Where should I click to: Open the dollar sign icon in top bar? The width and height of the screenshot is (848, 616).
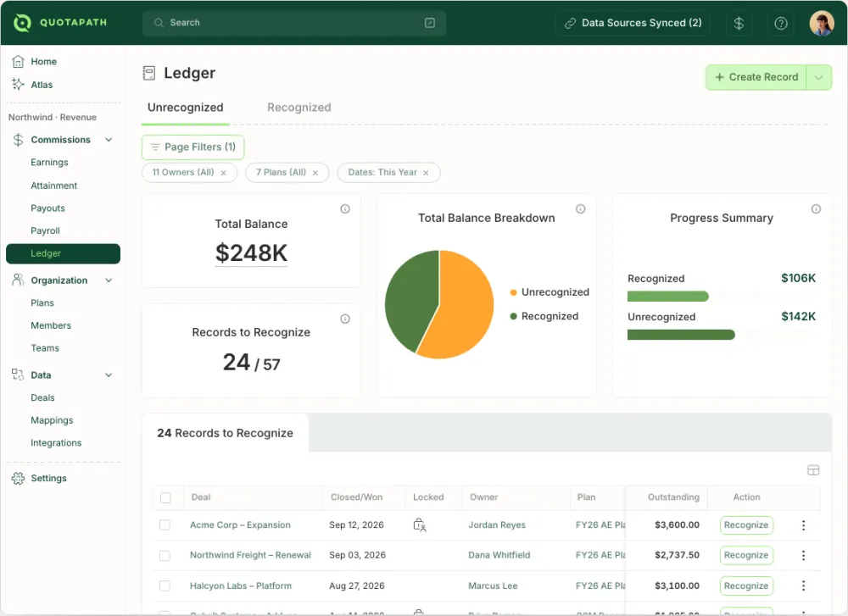click(739, 23)
